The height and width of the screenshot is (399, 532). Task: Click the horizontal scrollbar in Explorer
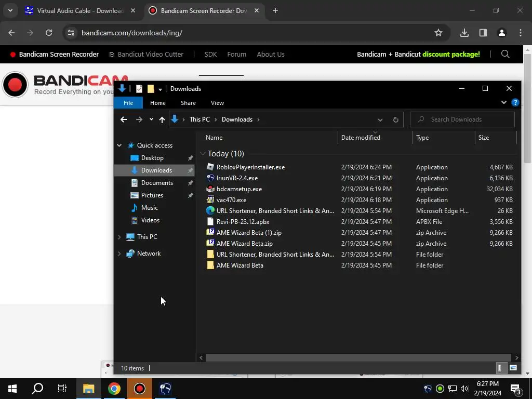[x=358, y=357]
